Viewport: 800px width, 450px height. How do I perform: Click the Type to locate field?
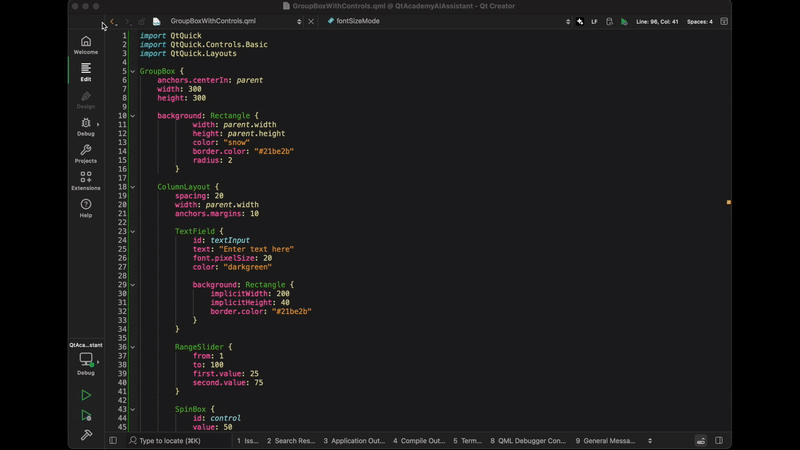pos(170,440)
